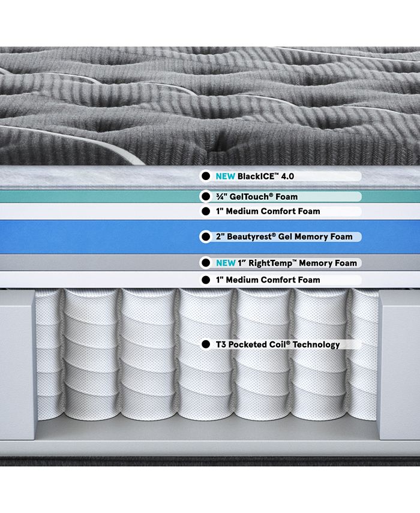Click the black dot beside GelTouch Foam

coord(206,197)
